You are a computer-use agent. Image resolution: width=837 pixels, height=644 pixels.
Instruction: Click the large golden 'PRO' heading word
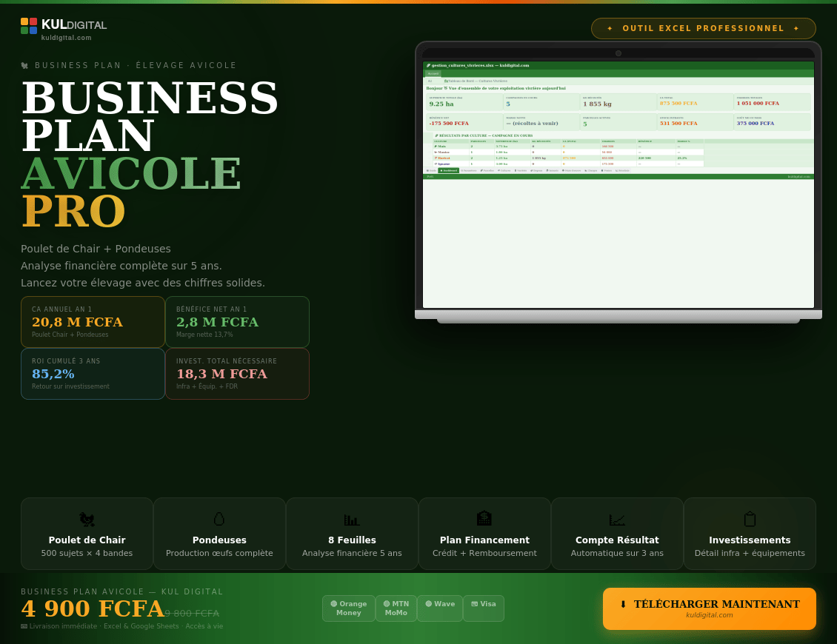(x=73, y=211)
